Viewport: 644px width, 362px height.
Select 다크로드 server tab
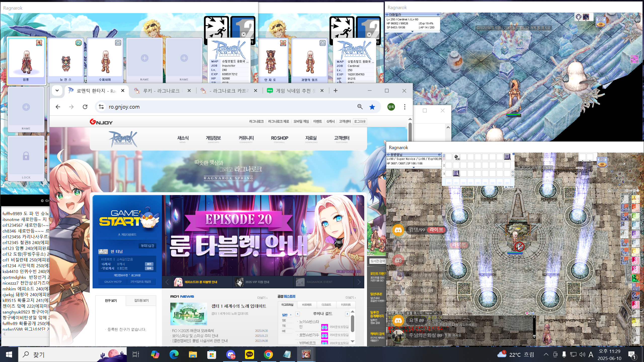click(326, 305)
